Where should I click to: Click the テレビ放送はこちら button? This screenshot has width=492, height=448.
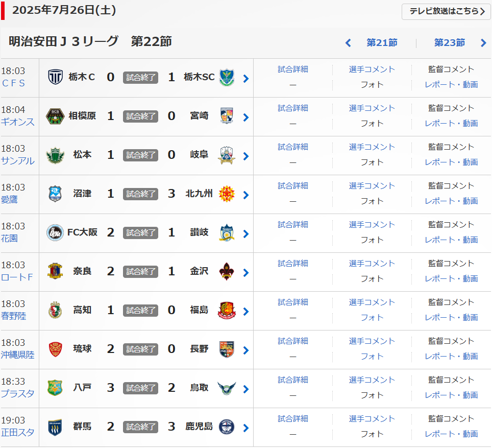coord(446,11)
